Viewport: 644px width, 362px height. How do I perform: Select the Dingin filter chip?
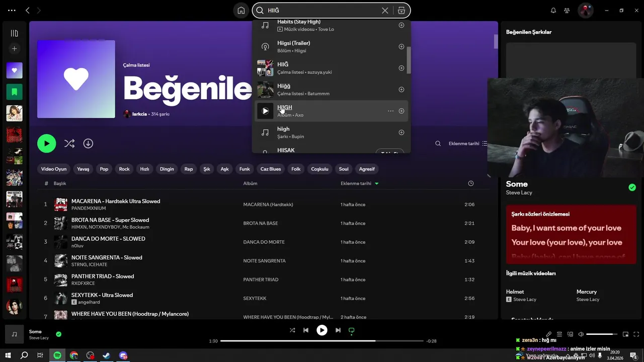tap(167, 169)
